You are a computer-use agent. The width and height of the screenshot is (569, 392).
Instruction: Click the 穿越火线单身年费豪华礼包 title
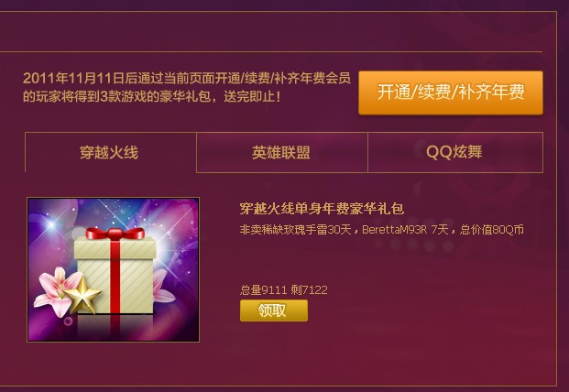point(322,209)
